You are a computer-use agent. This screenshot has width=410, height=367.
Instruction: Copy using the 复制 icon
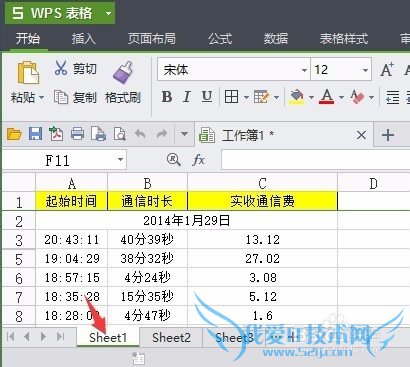[x=61, y=97]
